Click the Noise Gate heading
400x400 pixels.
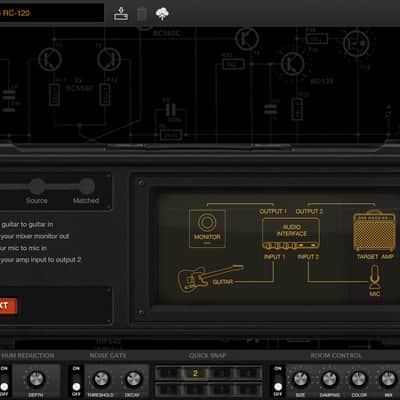point(108,356)
